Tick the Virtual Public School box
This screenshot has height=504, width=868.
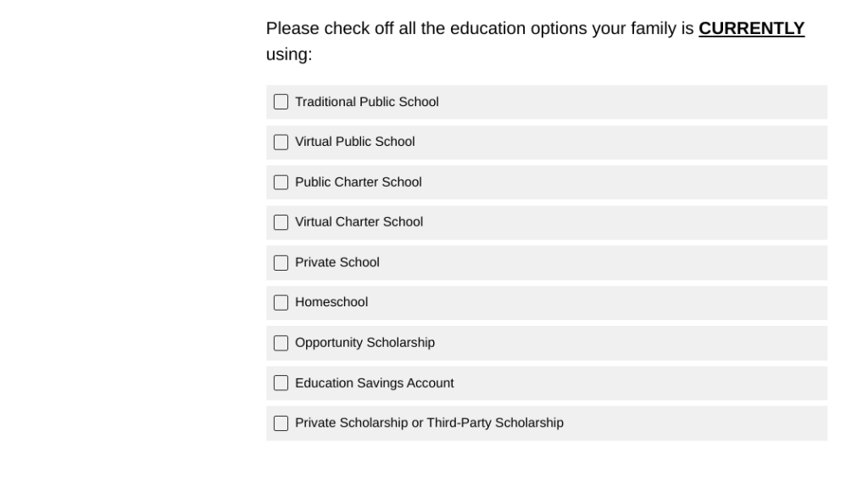[x=281, y=143]
